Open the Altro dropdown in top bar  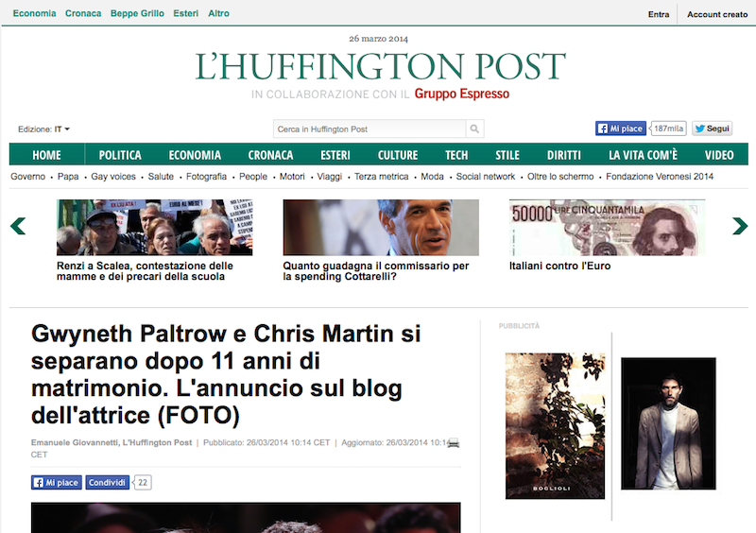tap(218, 13)
